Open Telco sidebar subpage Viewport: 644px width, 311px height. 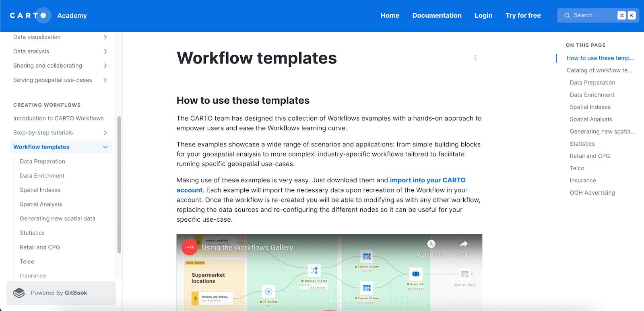point(27,262)
